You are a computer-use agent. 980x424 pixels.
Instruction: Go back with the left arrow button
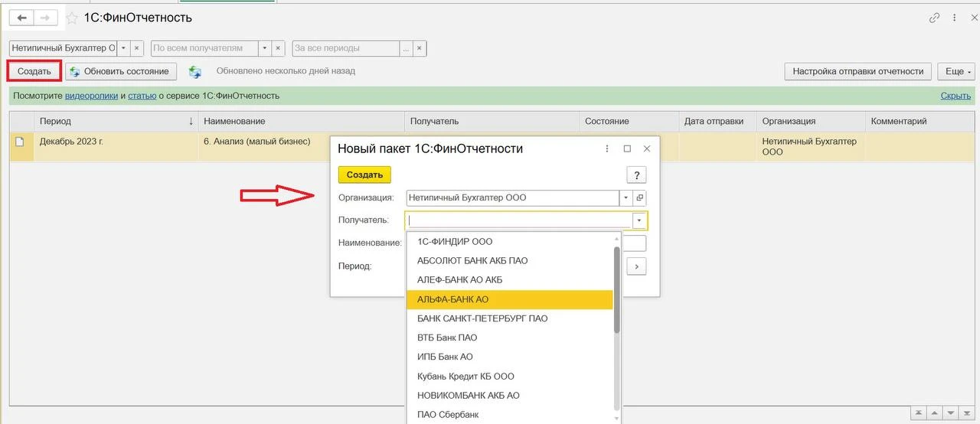21,17
